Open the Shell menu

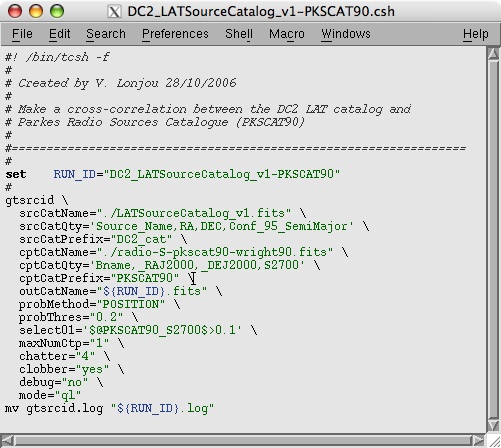[x=239, y=34]
